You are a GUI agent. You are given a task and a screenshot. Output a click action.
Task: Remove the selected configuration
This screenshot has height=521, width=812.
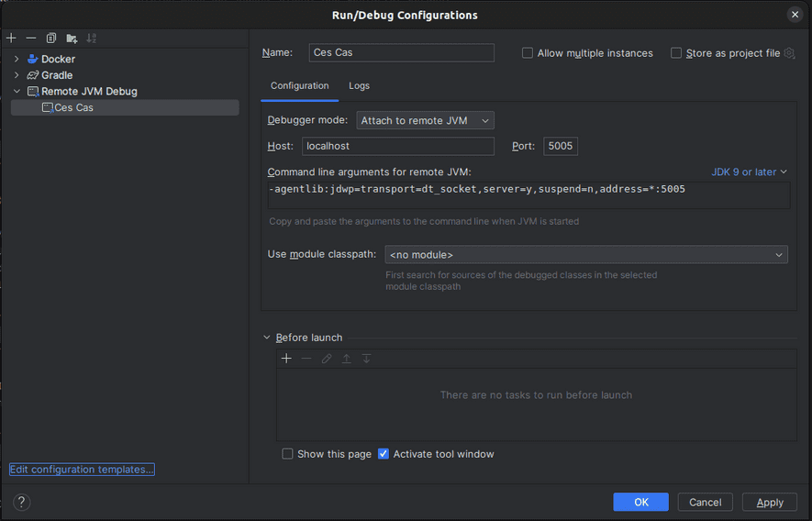31,38
